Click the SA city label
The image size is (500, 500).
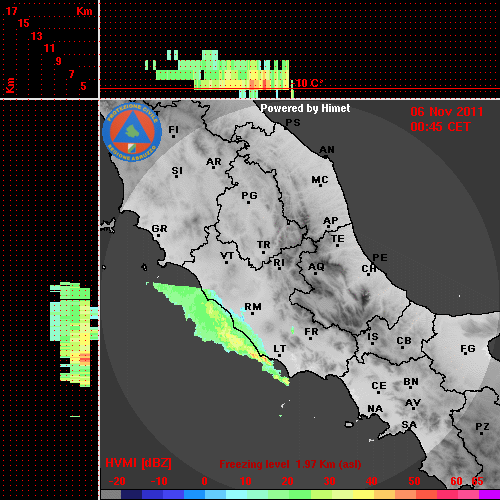click(409, 425)
